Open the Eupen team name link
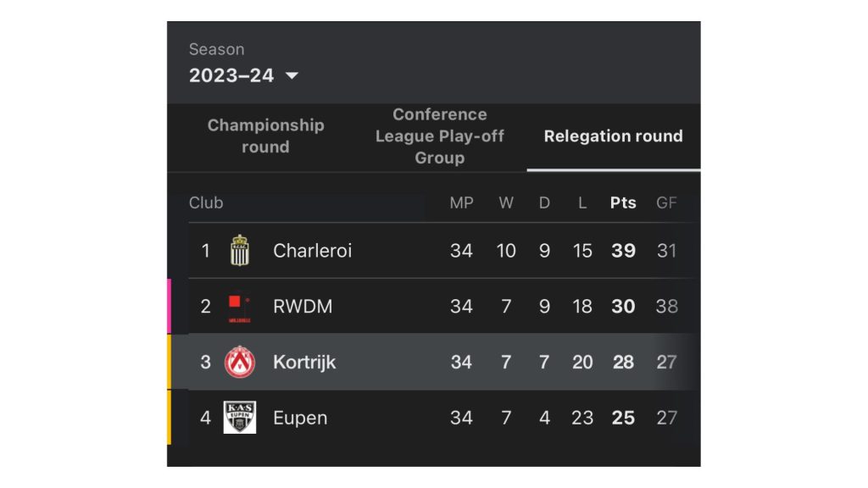868x488 pixels. click(x=300, y=419)
